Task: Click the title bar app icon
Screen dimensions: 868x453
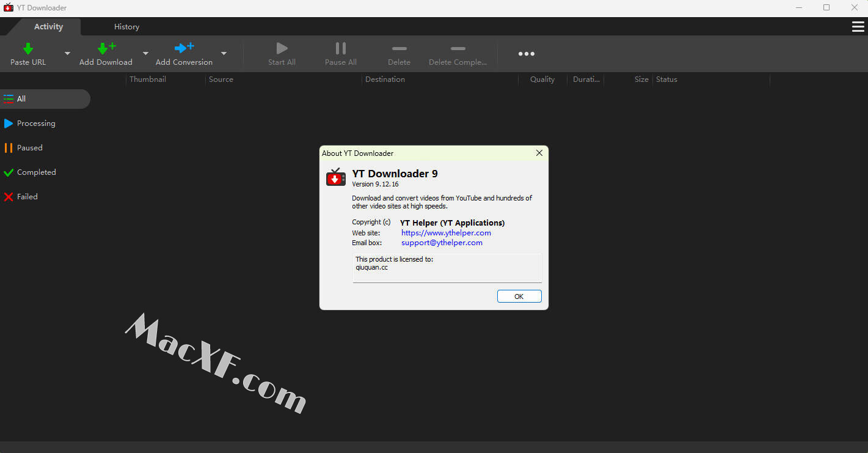Action: point(9,8)
